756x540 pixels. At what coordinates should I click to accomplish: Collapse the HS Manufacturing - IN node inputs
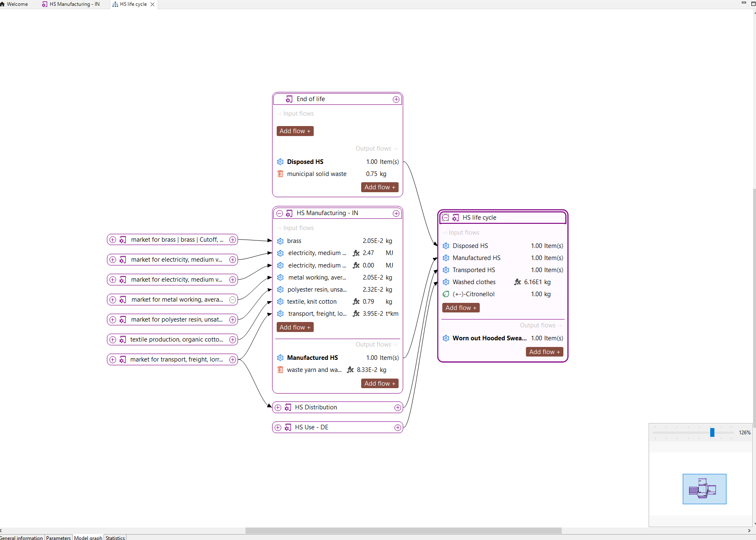coord(280,213)
